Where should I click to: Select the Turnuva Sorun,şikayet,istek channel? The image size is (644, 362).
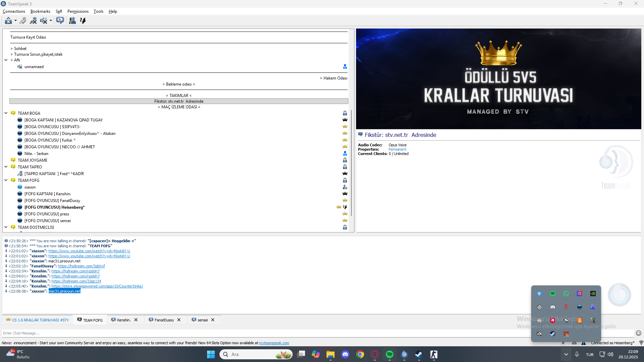point(37,54)
